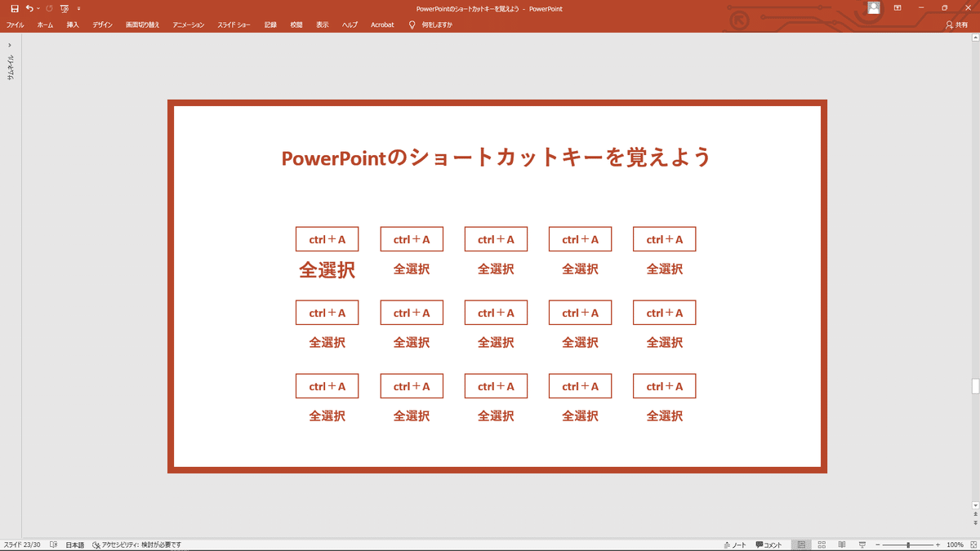The image size is (980, 551).
Task: Switch to the ホーム ribbon tab
Action: pos(45,24)
